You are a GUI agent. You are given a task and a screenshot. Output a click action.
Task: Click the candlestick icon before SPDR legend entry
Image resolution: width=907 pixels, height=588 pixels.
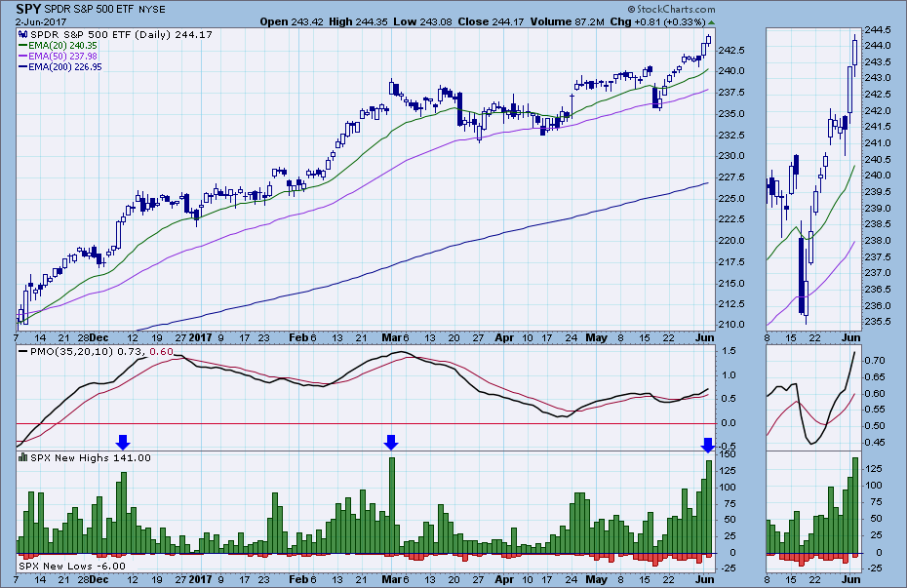(x=23, y=34)
